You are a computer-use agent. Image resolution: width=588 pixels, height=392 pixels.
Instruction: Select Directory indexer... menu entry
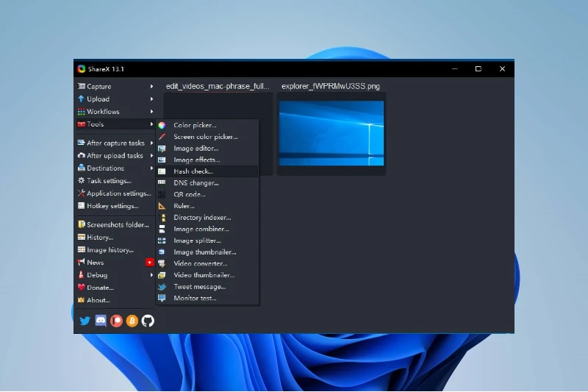[x=207, y=218]
